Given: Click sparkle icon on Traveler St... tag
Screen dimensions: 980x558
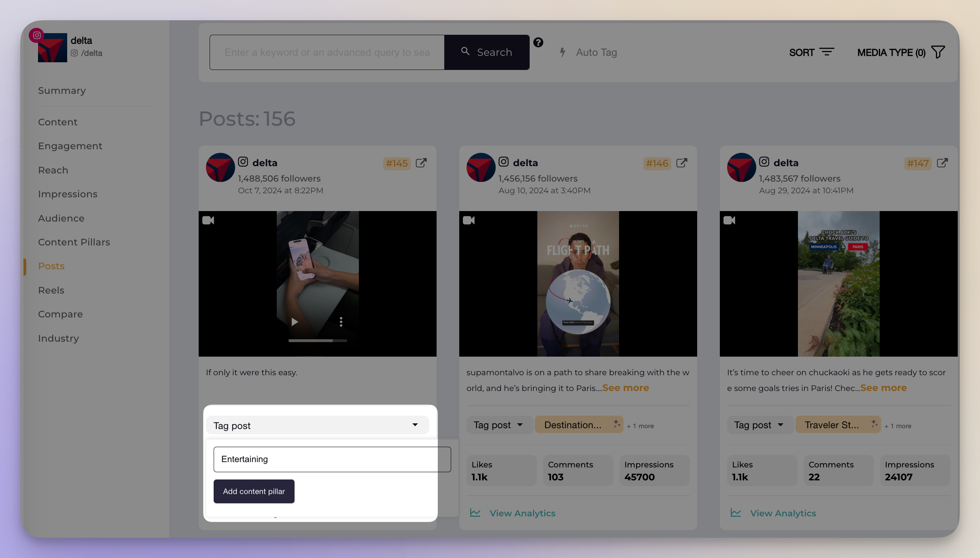Looking at the screenshot, I should [x=874, y=424].
